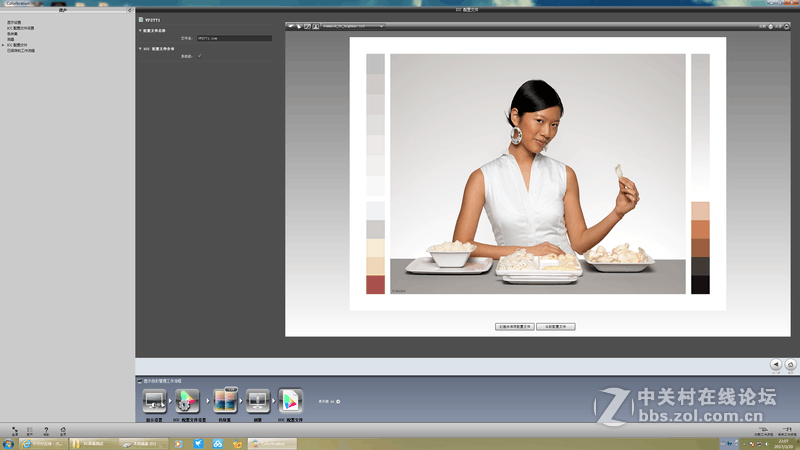
Task: Open the media player taskbar icon
Action: pyautogui.click(x=178, y=444)
